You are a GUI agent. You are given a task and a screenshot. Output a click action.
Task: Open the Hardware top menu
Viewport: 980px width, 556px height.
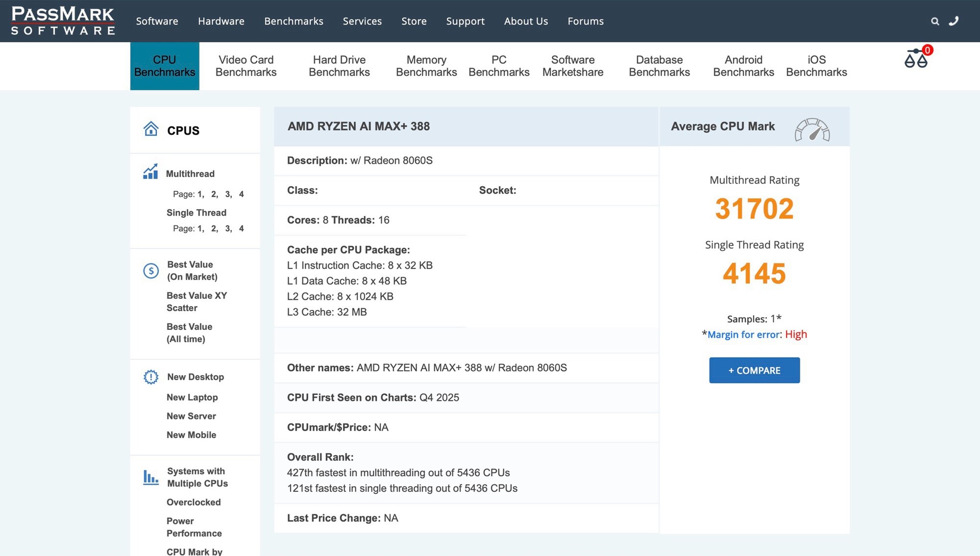click(221, 21)
